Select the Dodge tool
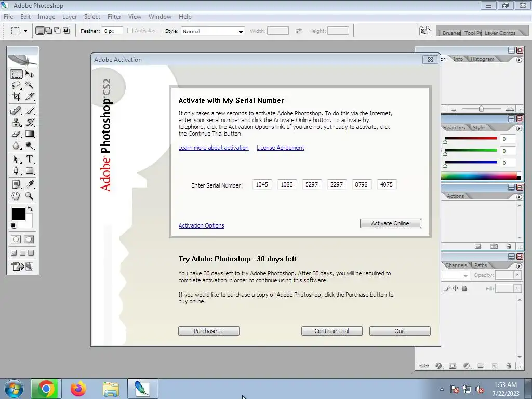This screenshot has width=532, height=399. (30, 145)
